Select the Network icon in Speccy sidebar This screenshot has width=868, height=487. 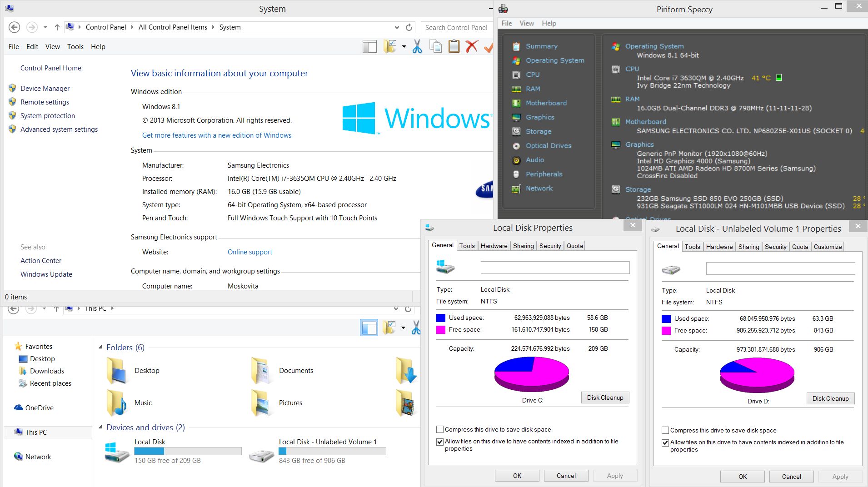516,189
